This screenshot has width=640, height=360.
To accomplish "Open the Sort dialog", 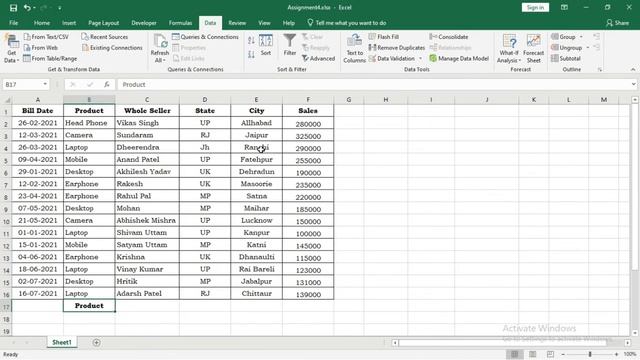I will [266, 45].
